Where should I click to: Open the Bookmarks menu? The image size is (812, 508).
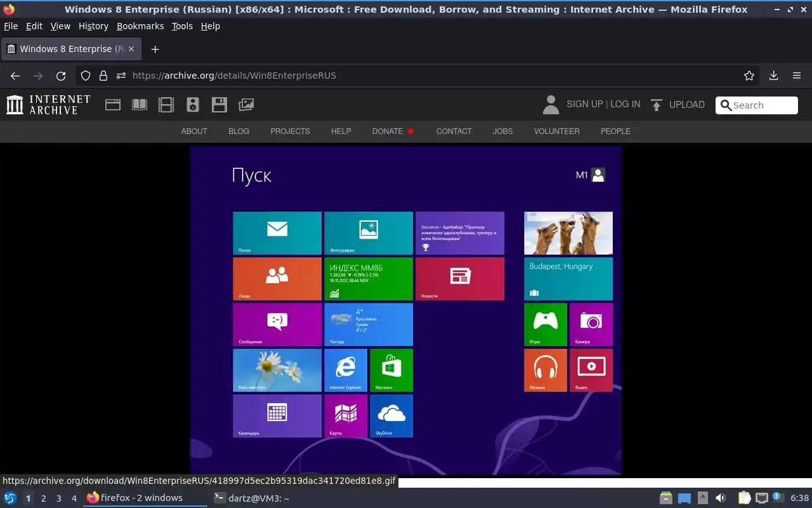click(x=140, y=26)
